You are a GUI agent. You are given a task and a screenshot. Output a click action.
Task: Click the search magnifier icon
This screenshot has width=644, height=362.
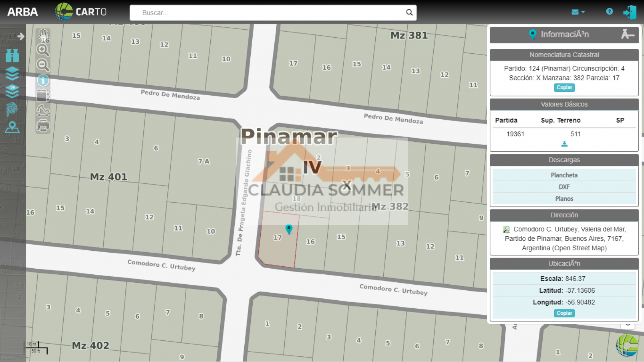[409, 12]
